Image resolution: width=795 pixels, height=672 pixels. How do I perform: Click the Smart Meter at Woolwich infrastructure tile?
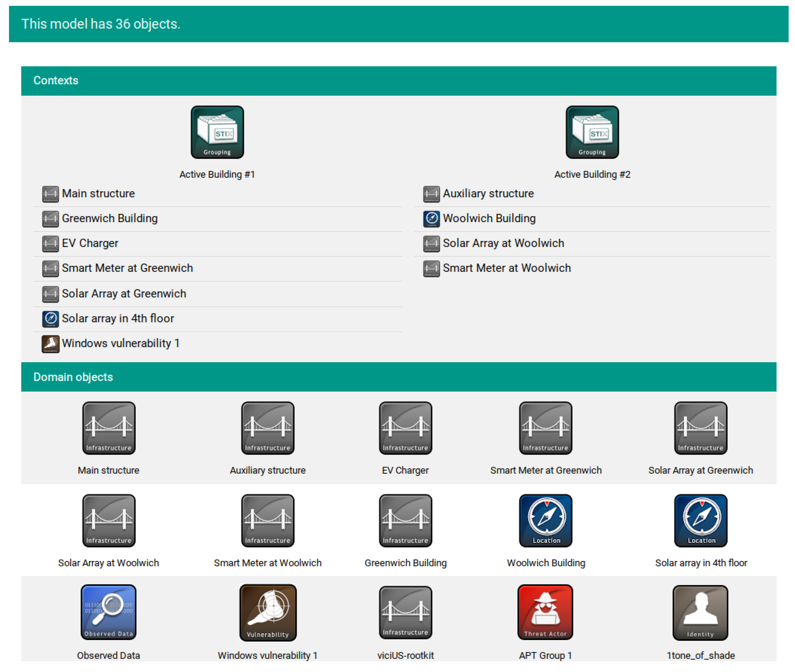click(x=267, y=520)
